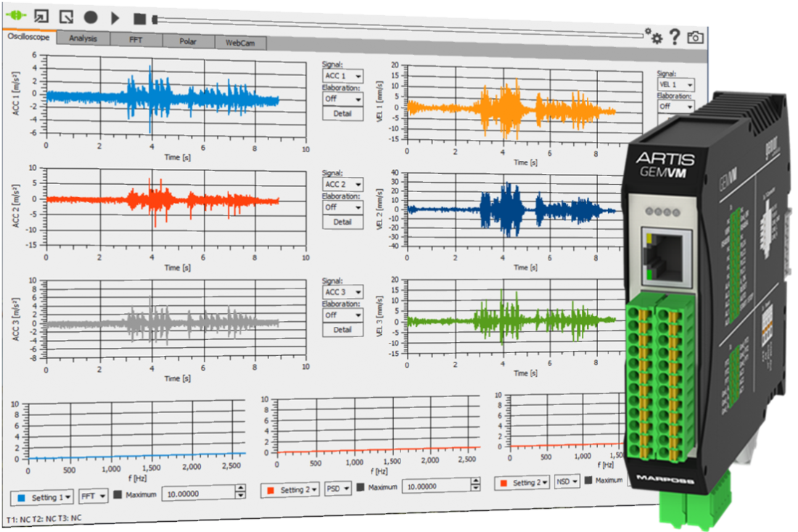This screenshot has height=532, width=798.
Task: Switch to the Analysis tab
Action: [x=83, y=38]
